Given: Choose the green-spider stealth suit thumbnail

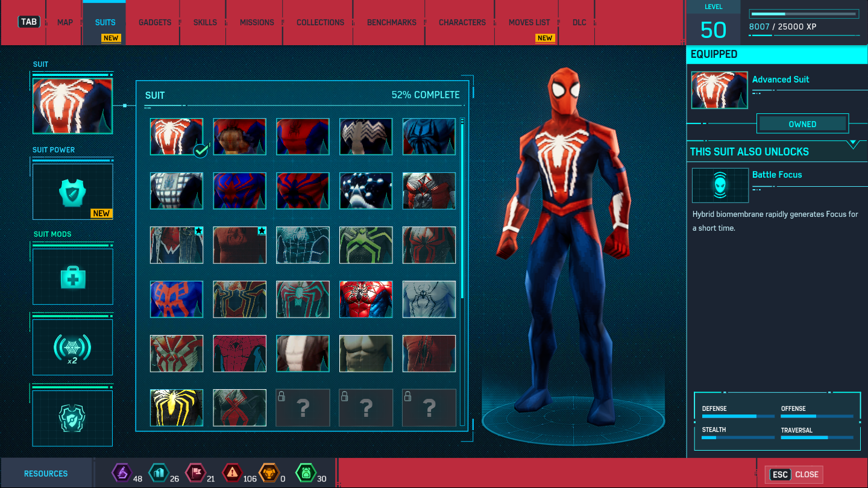Looking at the screenshot, I should pos(365,245).
